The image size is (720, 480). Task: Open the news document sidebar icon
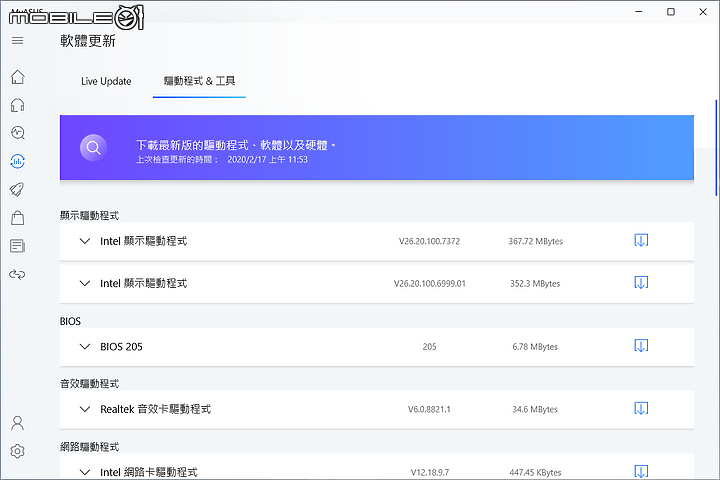(17, 246)
